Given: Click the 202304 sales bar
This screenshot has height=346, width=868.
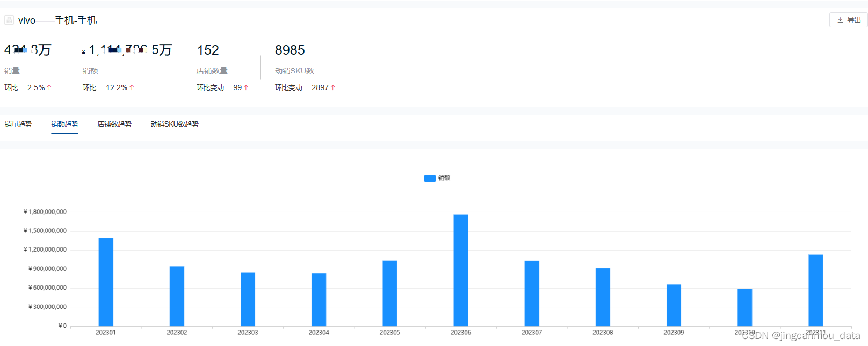Looking at the screenshot, I should 319,299.
